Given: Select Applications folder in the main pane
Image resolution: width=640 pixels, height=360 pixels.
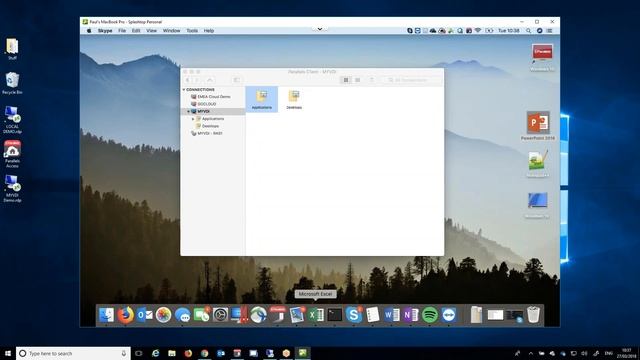Looking at the screenshot, I should point(262,99).
